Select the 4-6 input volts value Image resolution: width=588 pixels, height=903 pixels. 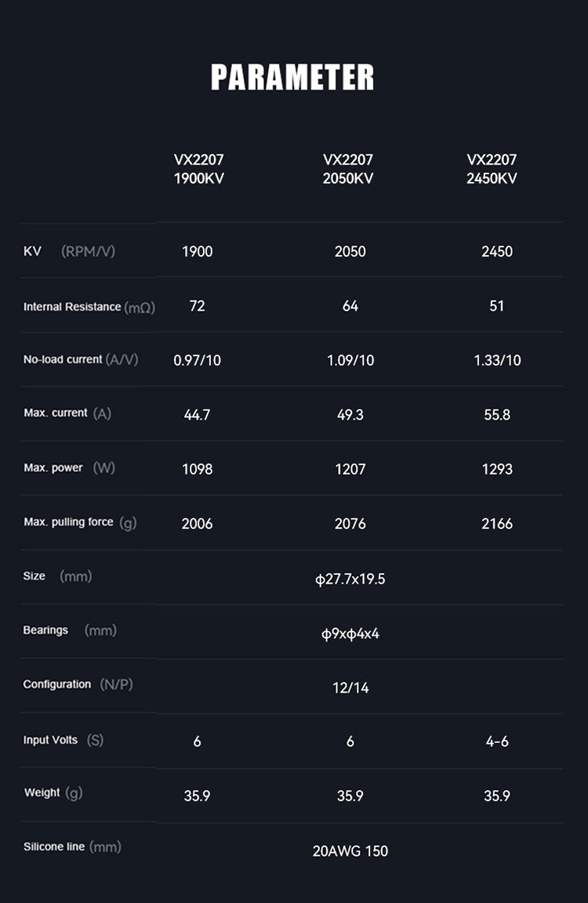(x=497, y=741)
